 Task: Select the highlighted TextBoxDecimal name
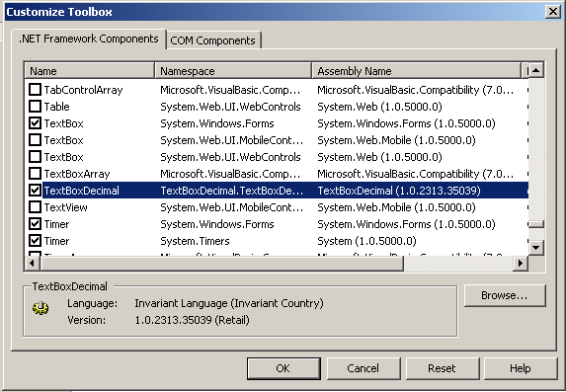click(x=82, y=191)
